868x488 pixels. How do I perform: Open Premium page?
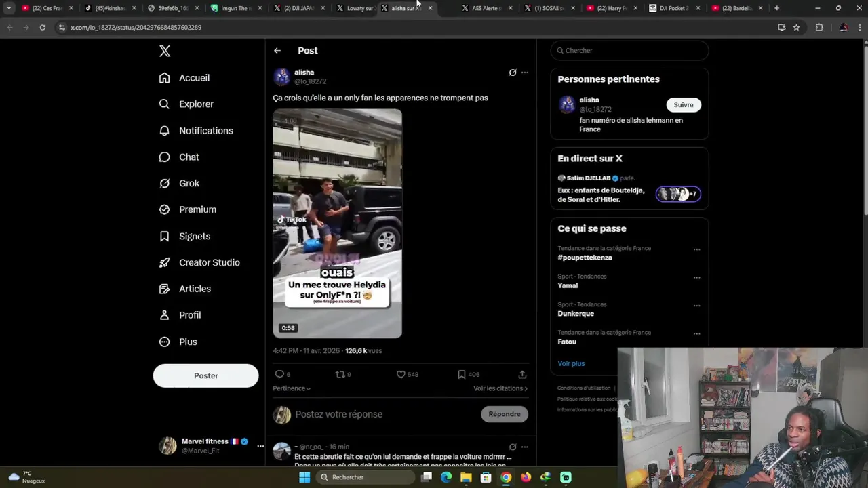[188, 209]
